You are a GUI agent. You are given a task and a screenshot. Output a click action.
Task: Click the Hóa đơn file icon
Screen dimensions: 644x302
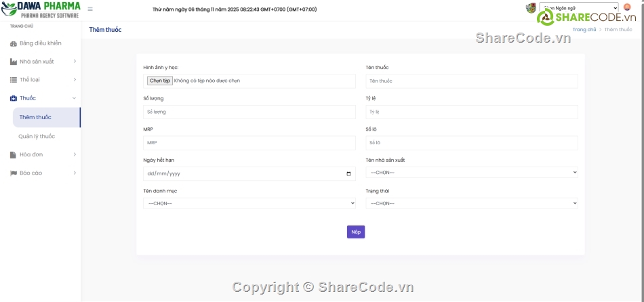pyautogui.click(x=14, y=154)
